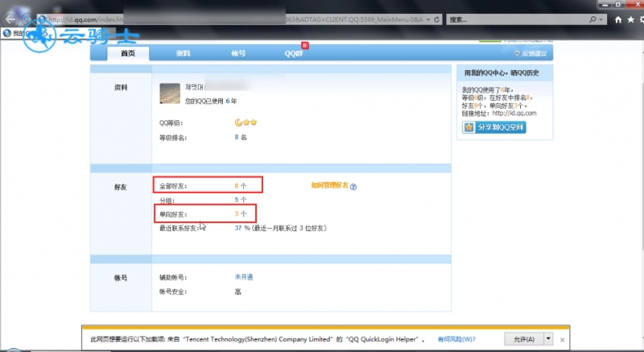Click the help question mark beside 如何管理好友
Viewport: 644px width, 352px height.
pos(353,187)
